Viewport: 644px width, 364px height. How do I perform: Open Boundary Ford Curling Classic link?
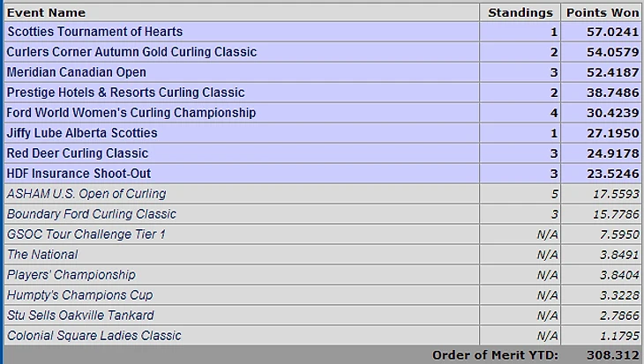coord(91,214)
